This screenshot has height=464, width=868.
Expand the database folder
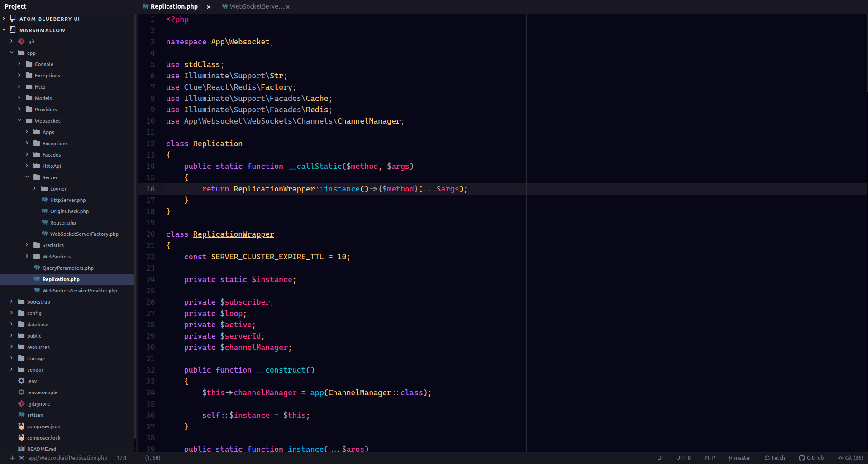coord(12,324)
